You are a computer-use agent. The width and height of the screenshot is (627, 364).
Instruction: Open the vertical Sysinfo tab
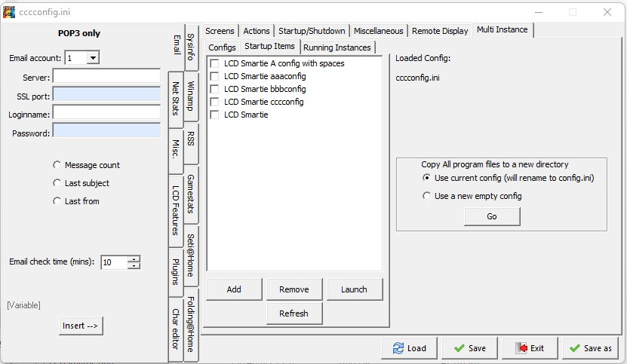[191, 47]
